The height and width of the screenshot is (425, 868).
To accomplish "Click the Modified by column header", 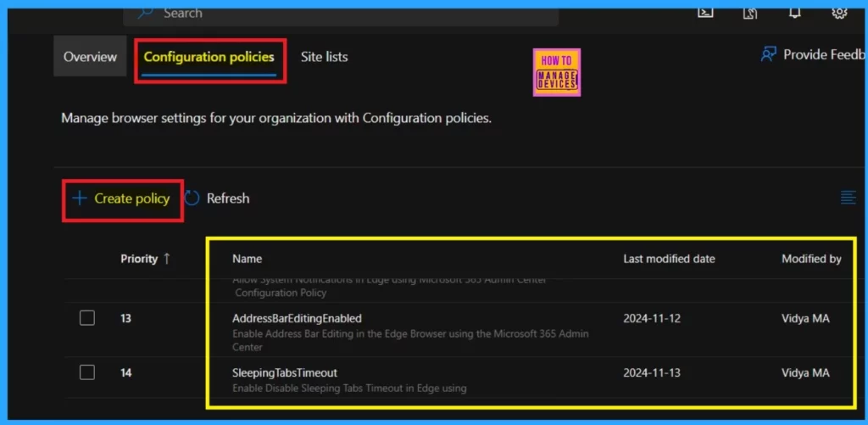I will click(x=811, y=259).
